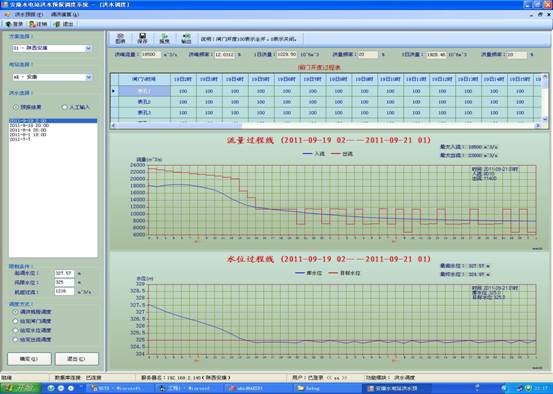The height and width of the screenshot is (394, 553).
Task: Open the 电站选择 dropdown showing 安康
Action: pos(52,77)
